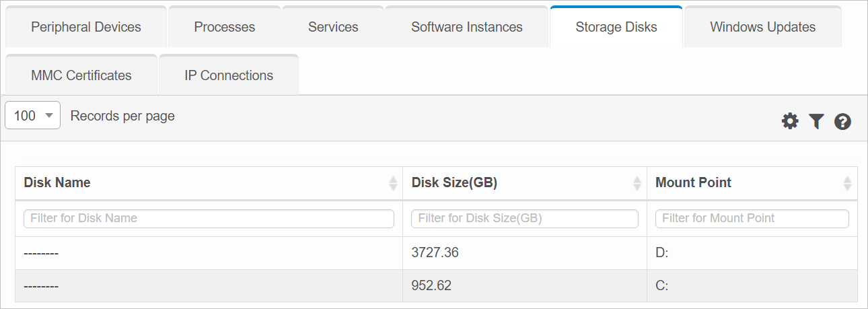Select the Software Instances tab
Viewport: 868px width, 309px height.
point(467,28)
